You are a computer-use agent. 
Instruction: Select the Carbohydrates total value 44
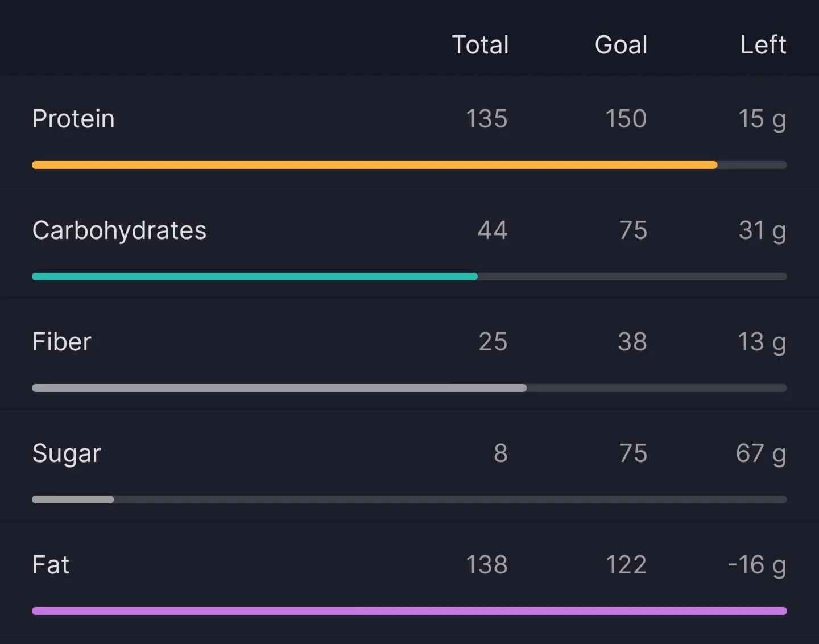point(493,230)
